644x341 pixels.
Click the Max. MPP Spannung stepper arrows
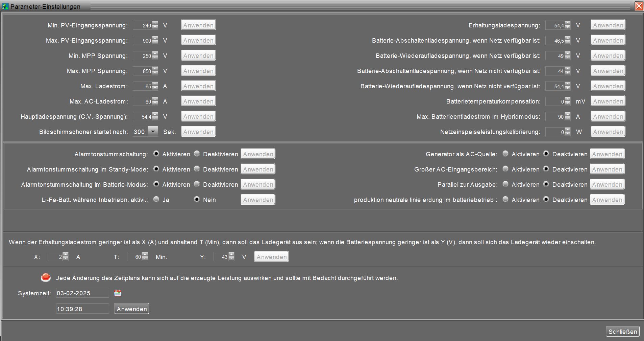155,71
